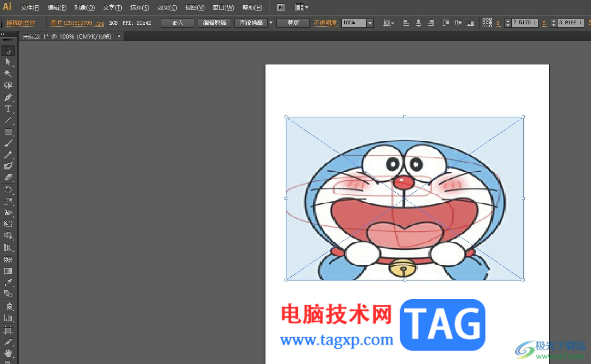This screenshot has height=364, width=591.
Task: Select the Mesh tool
Action: [8, 260]
